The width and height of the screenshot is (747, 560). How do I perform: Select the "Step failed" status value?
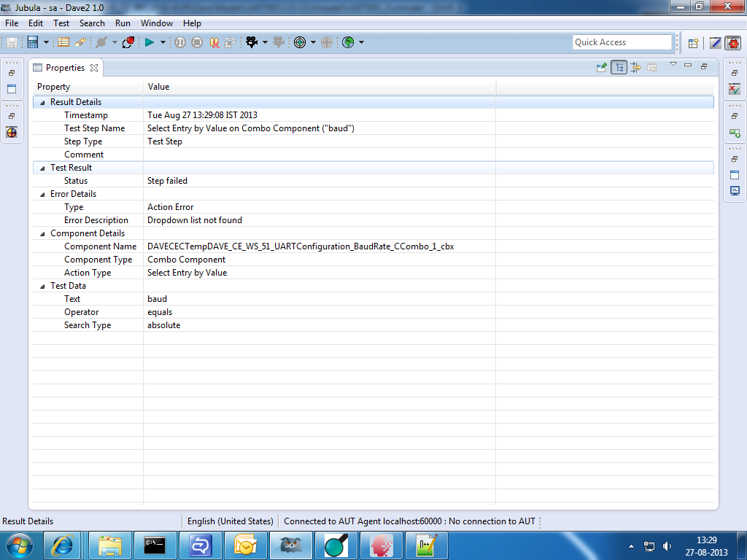coord(320,181)
